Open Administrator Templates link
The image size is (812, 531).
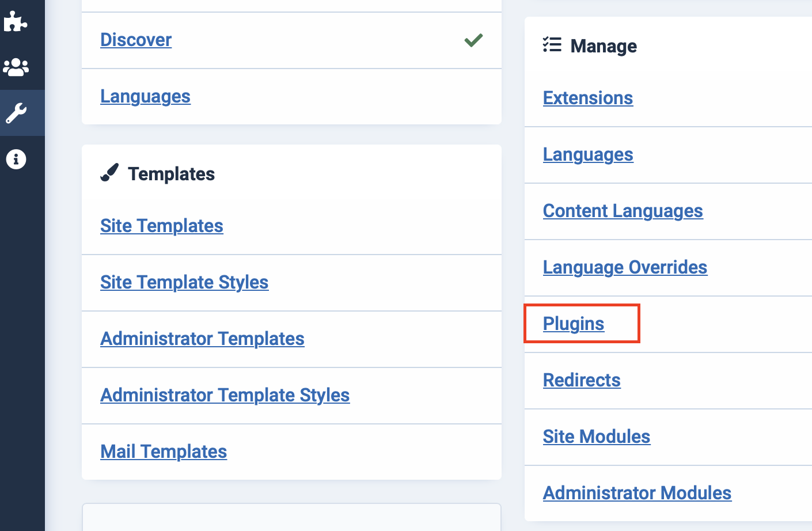(202, 339)
